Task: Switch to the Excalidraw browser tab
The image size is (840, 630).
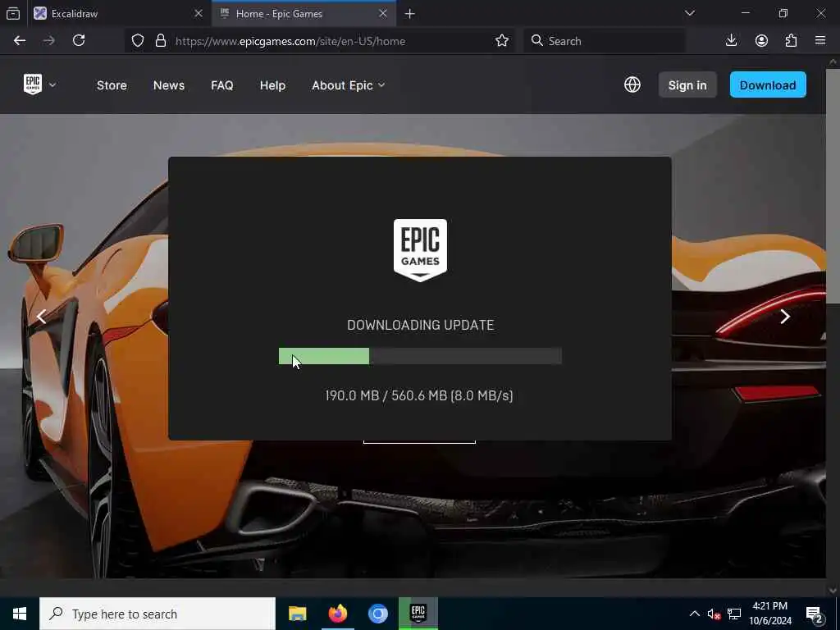Action: click(118, 13)
